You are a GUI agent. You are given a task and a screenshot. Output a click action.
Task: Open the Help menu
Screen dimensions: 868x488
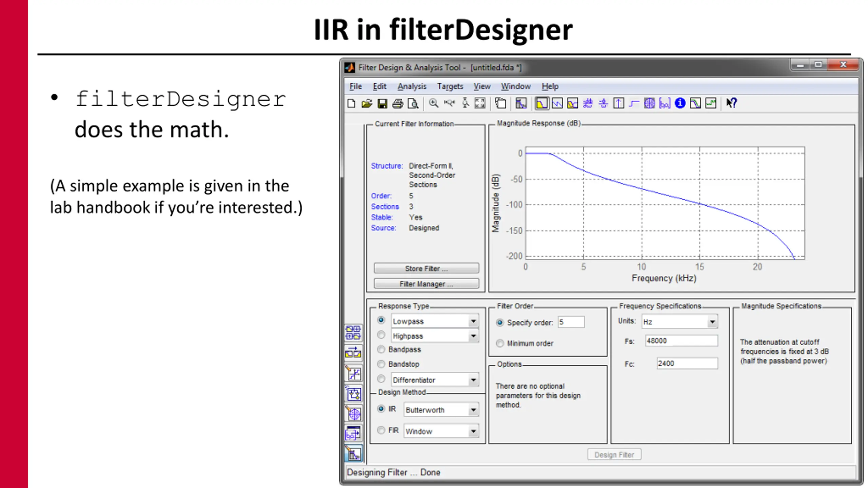pos(550,86)
